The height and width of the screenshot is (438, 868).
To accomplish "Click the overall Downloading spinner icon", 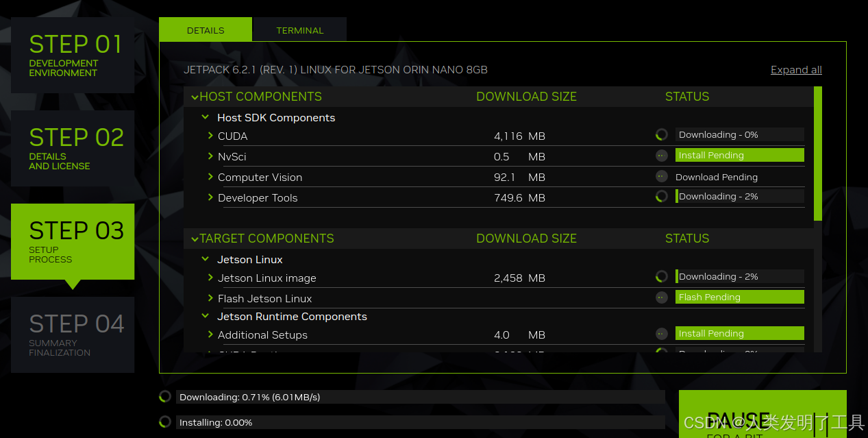I will tap(164, 397).
